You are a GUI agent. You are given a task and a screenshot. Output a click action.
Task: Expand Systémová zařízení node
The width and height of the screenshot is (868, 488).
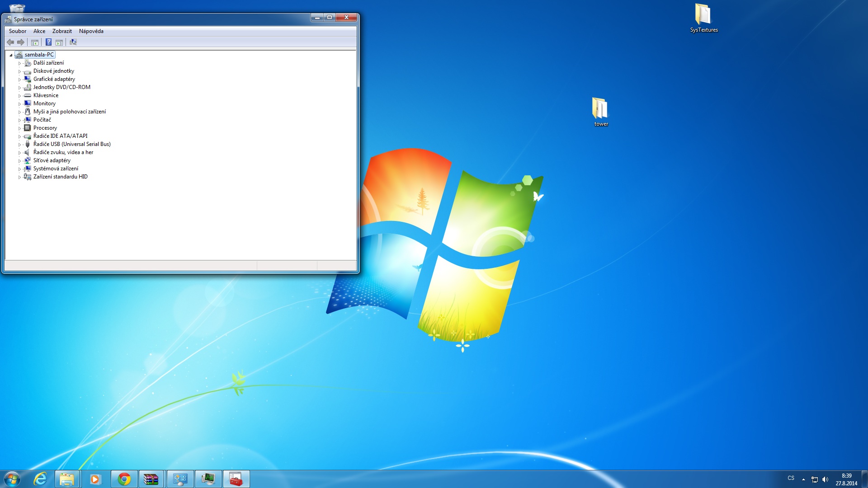pos(19,169)
